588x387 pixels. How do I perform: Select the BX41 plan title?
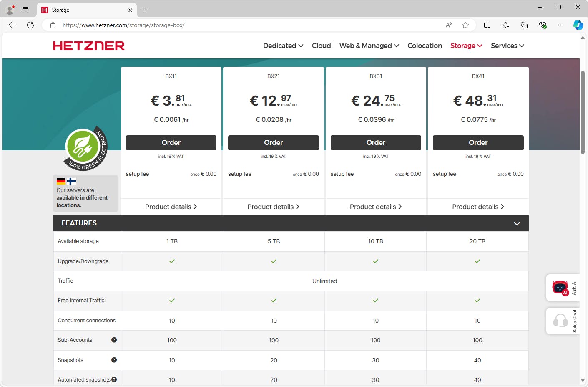tap(478, 76)
